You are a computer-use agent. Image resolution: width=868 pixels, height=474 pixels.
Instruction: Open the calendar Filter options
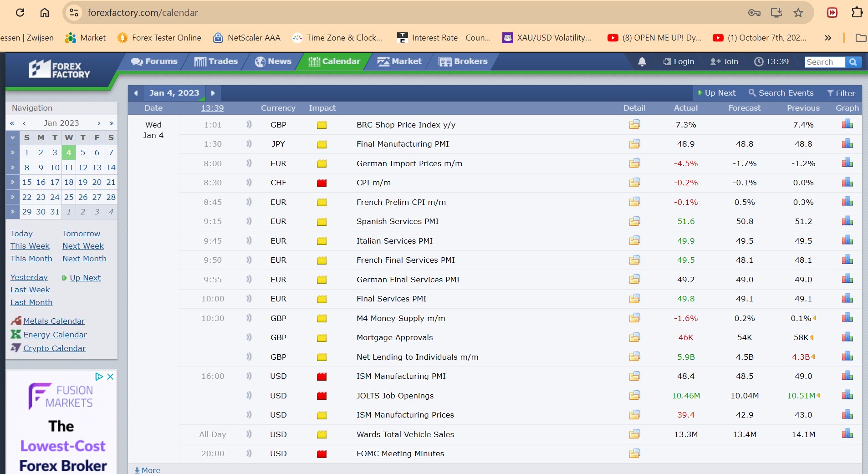(x=841, y=93)
